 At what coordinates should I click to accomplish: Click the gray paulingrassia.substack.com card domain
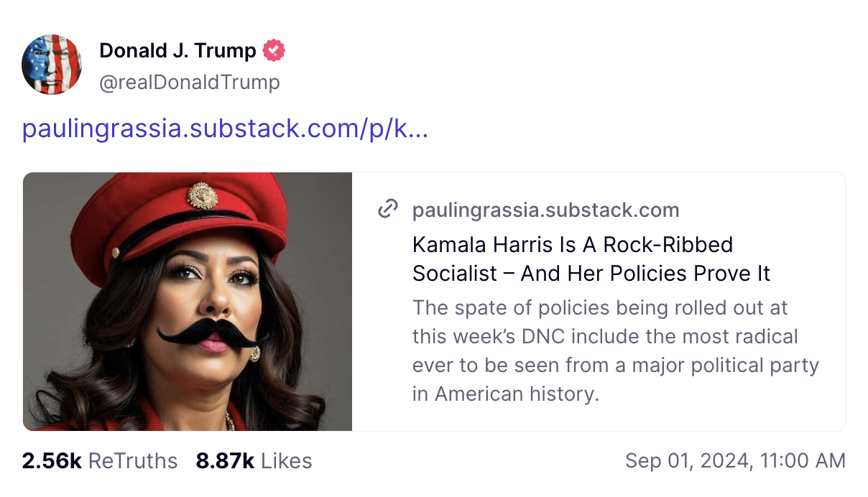(545, 210)
